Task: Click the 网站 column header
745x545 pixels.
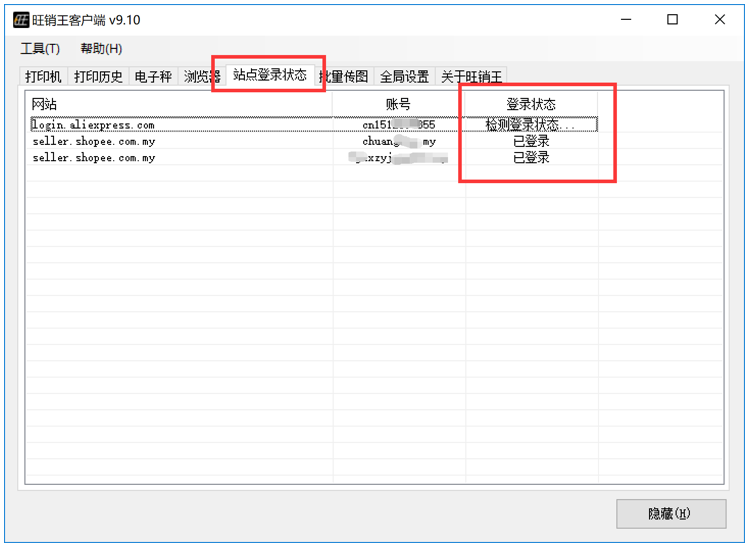Action: coord(179,104)
